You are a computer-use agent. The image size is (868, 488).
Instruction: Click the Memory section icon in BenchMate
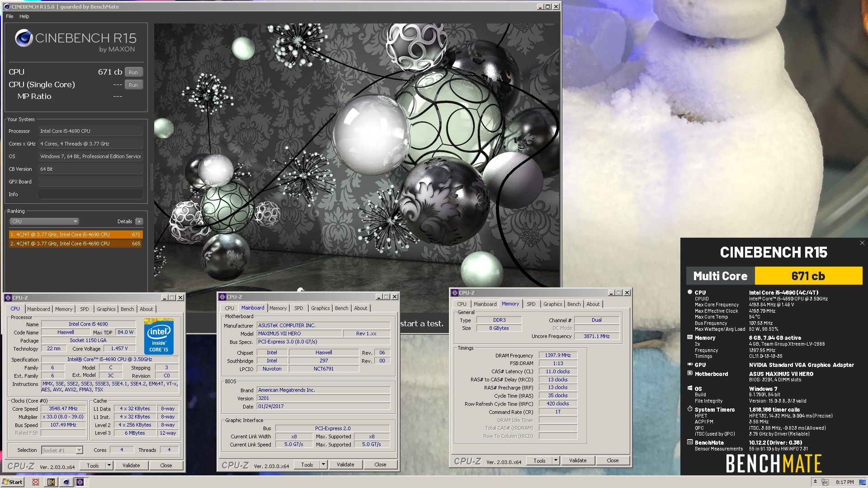(690, 337)
